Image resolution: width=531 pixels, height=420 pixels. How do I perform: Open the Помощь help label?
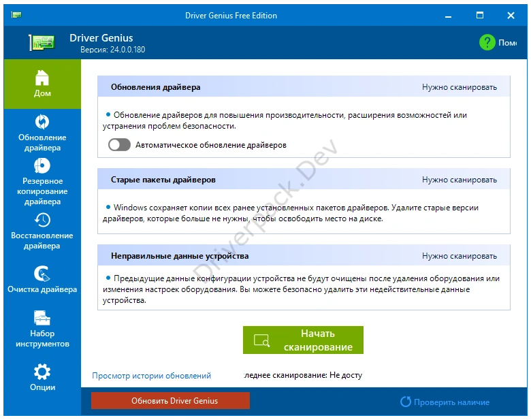508,43
